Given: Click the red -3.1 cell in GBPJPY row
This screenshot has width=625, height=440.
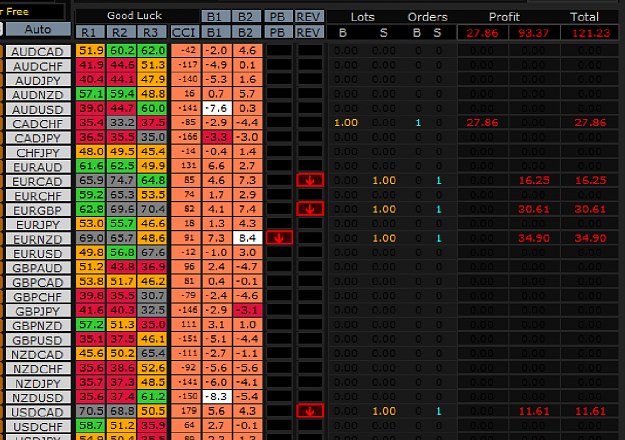Looking at the screenshot, I should (x=248, y=310).
